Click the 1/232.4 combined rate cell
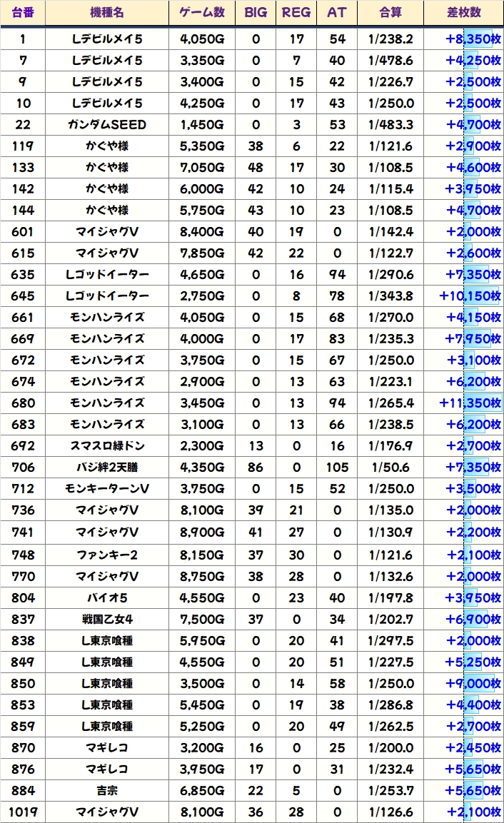The height and width of the screenshot is (823, 504). [390, 769]
